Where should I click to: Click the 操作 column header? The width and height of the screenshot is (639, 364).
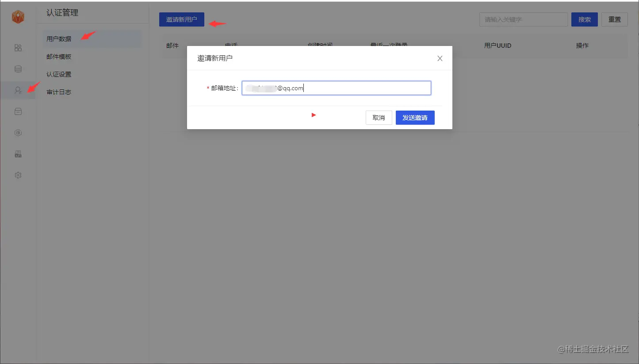pyautogui.click(x=582, y=46)
